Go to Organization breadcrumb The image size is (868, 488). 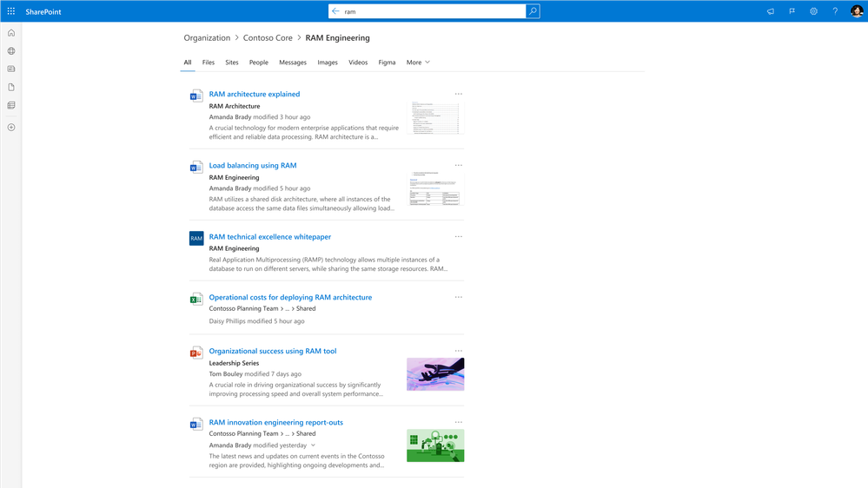[x=207, y=37]
